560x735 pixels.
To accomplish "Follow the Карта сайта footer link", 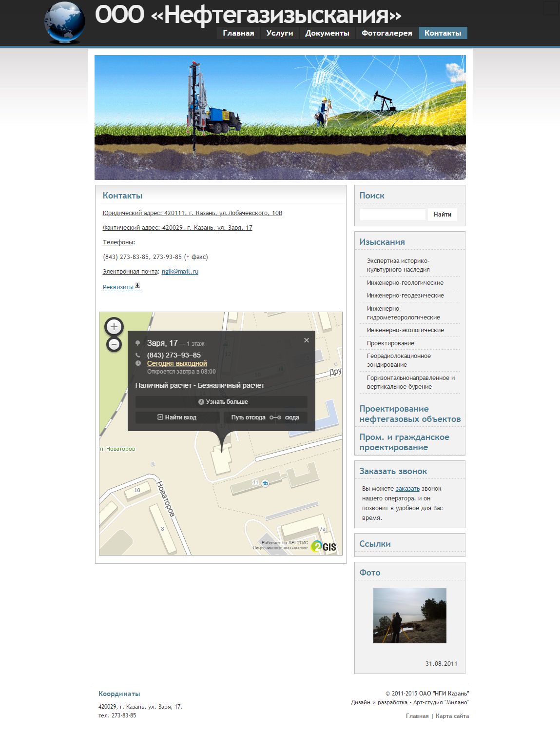I will click(452, 716).
